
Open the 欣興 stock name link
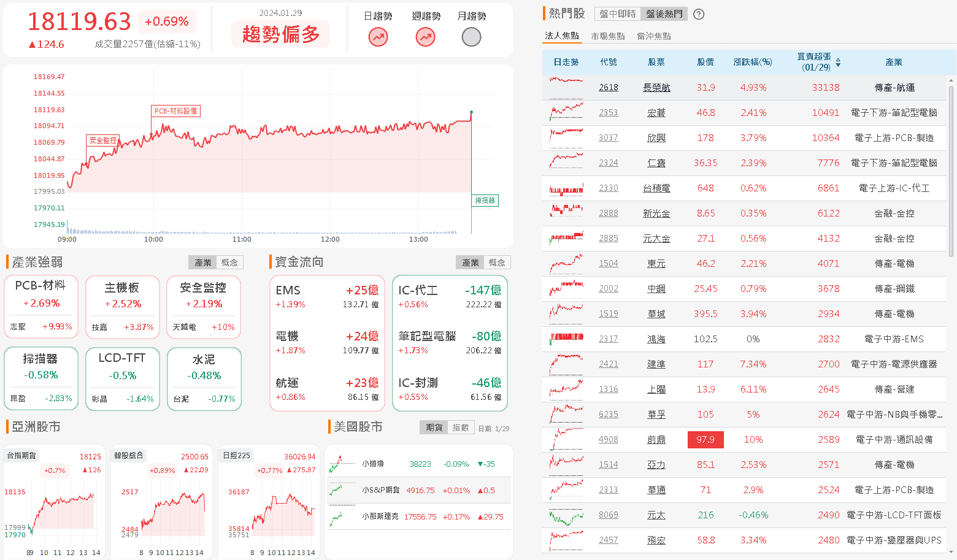coord(656,138)
